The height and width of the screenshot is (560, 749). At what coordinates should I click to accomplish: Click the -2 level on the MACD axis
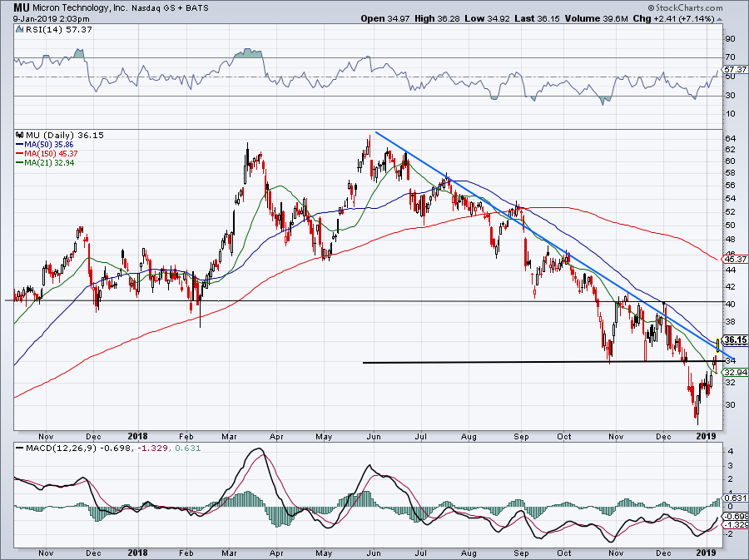pos(729,534)
